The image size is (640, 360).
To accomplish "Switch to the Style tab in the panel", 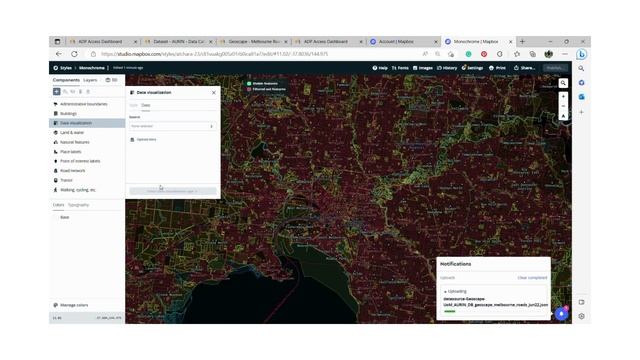I will (133, 105).
